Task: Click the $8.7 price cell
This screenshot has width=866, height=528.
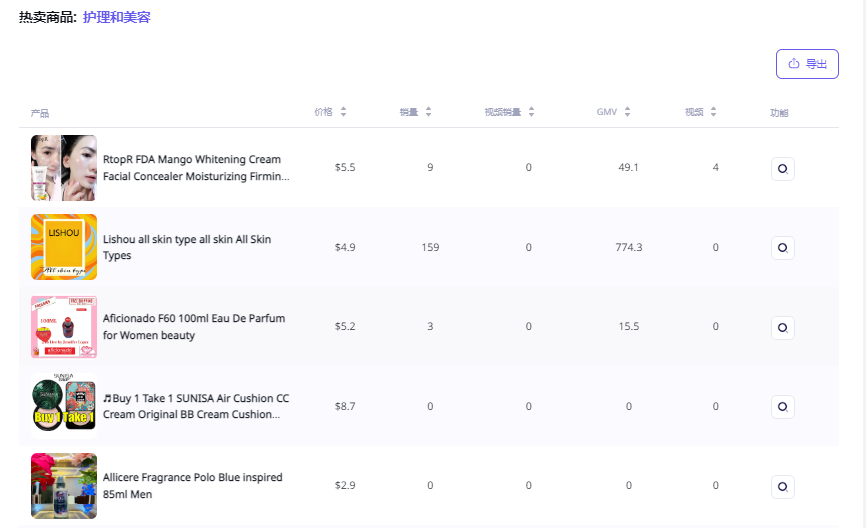Action: 345,406
